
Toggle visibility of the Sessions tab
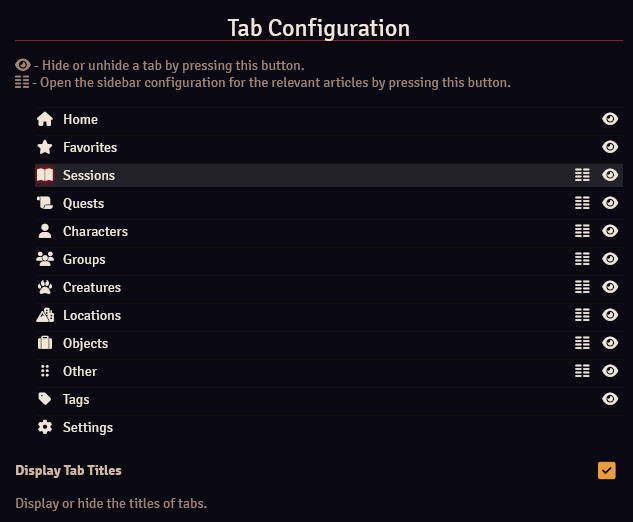(x=610, y=175)
